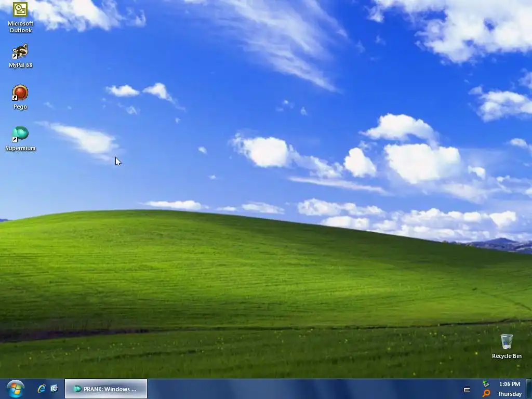Select the Recycle Bin icon
The height and width of the screenshot is (399, 532).
[x=507, y=347]
